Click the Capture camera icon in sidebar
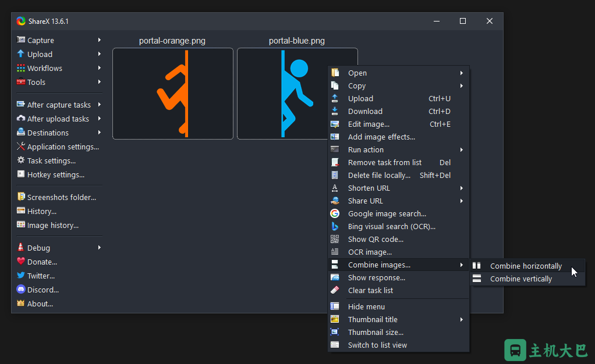 pyautogui.click(x=21, y=40)
